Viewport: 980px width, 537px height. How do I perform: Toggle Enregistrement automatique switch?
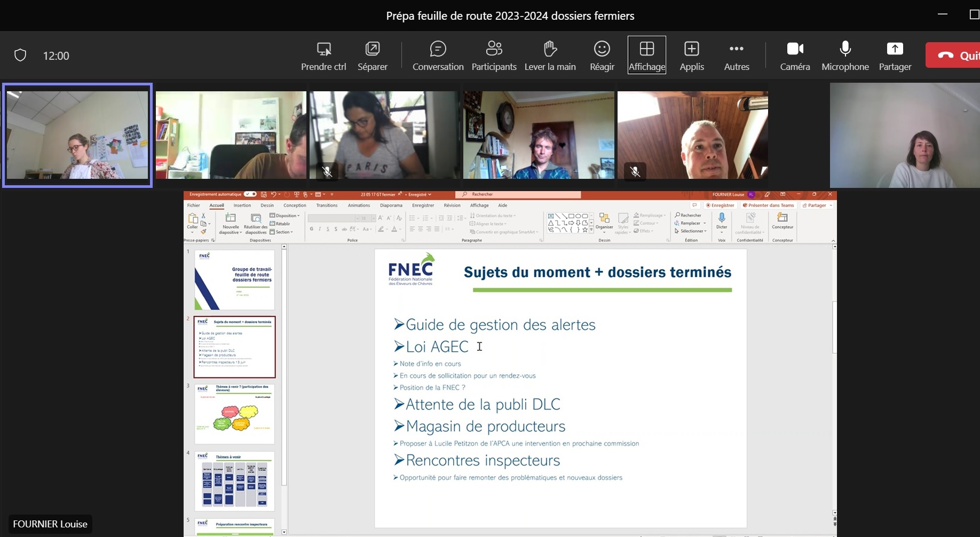(x=250, y=194)
